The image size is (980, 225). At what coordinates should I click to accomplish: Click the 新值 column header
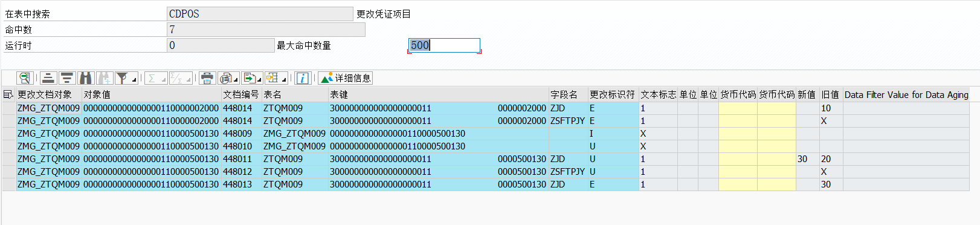pyautogui.click(x=807, y=94)
